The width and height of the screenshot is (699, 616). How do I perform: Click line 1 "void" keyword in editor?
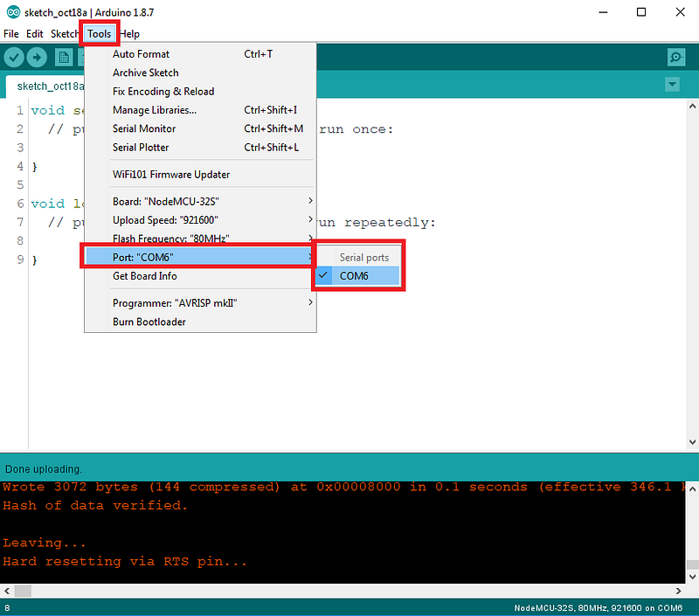pyautogui.click(x=48, y=110)
